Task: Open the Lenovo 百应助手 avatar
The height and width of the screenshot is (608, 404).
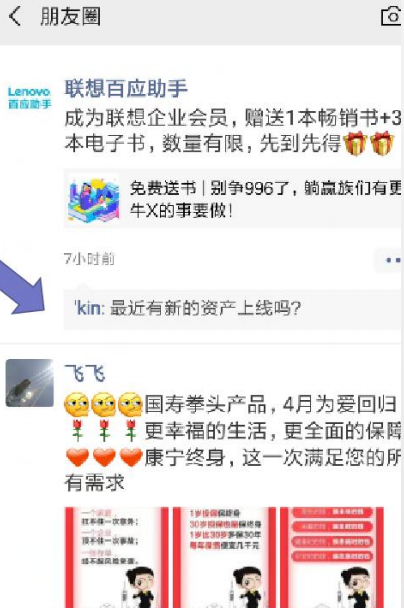Action: [x=29, y=98]
